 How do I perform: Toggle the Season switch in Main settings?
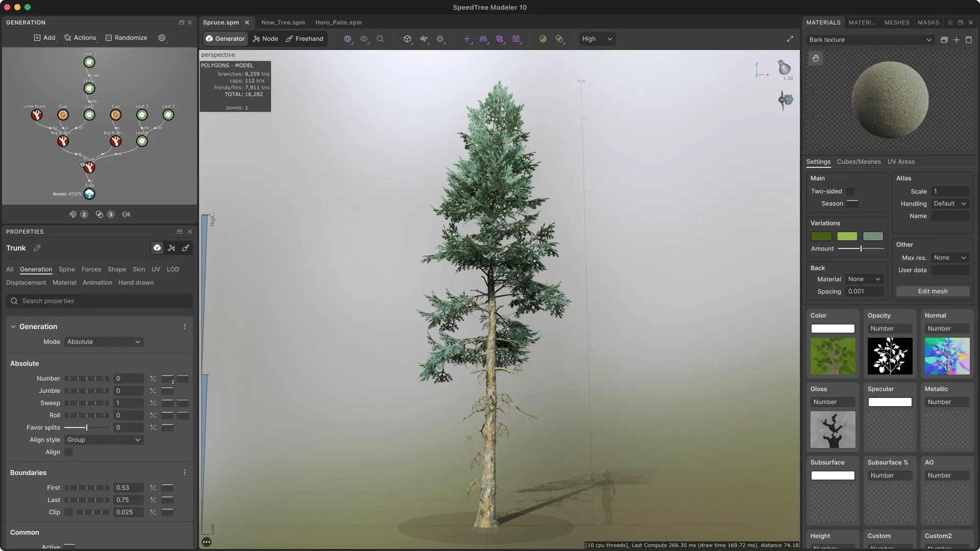click(x=852, y=204)
